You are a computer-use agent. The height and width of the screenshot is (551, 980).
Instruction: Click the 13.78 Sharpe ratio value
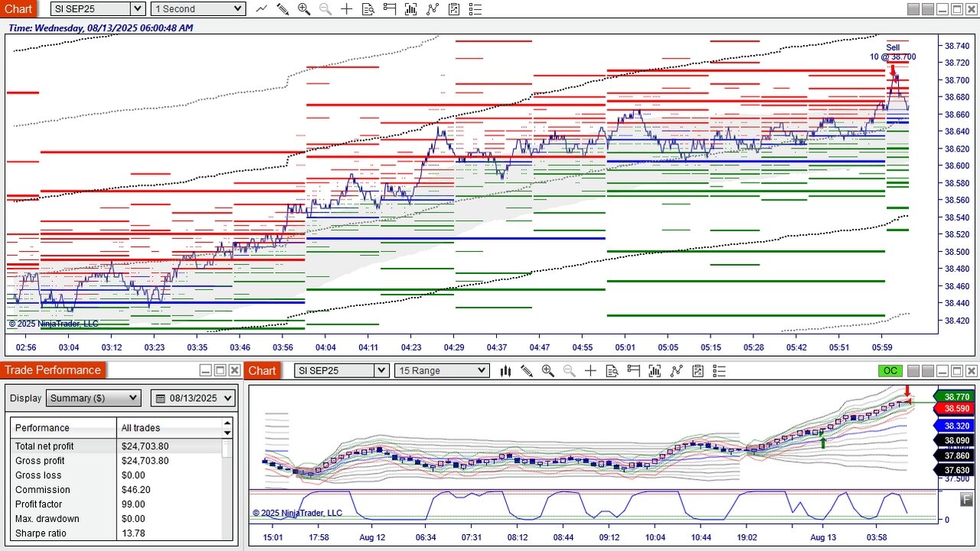point(133,533)
